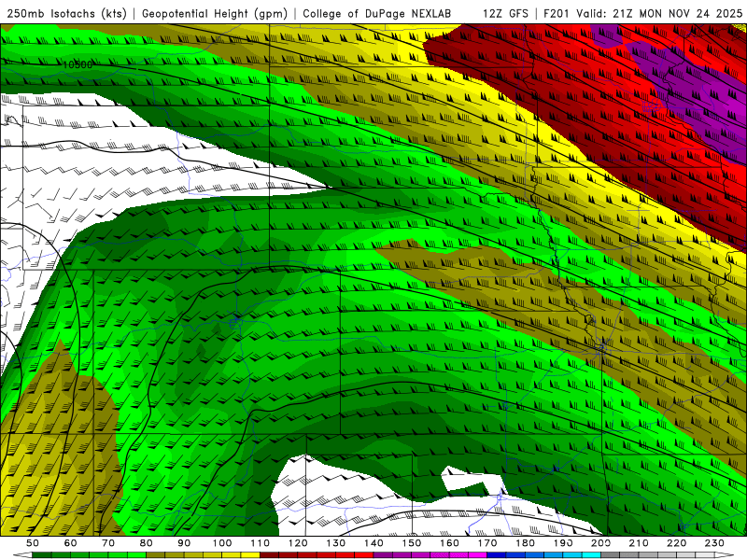Pick the dark gray swatch just above 200
The image size is (747, 560).
pyautogui.click(x=610, y=554)
